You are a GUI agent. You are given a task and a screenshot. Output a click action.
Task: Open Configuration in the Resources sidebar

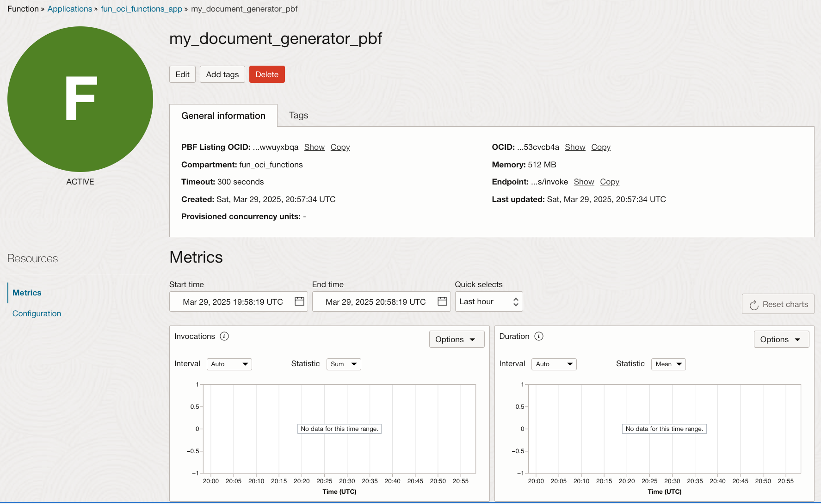(x=37, y=313)
